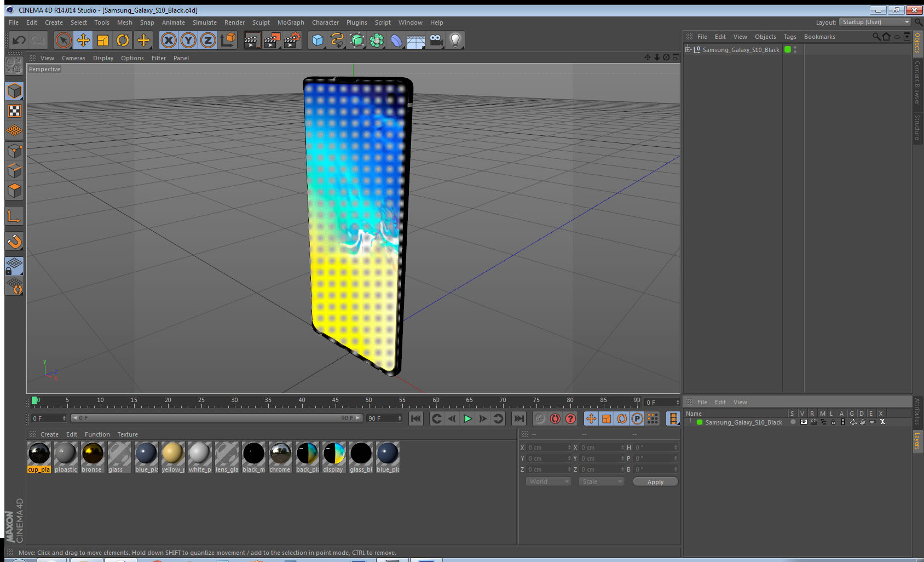Toggle Samsung_Galaxy_S10_Black layer green swatch in Object Manager

pos(788,49)
